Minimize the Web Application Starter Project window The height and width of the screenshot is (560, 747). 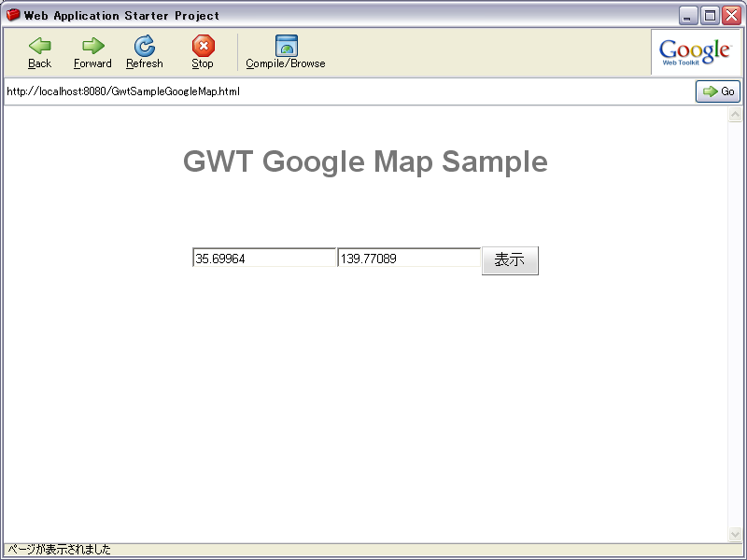688,16
